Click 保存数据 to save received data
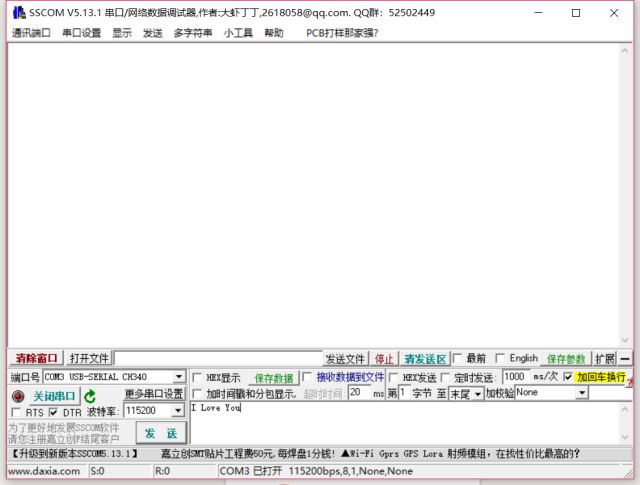Screen dimensions: 640x485 point(273,378)
